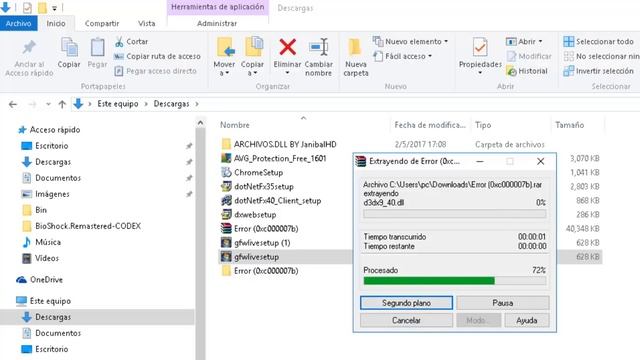Switch to the Compartir ribbon tab
Image resolution: width=640 pixels, height=360 pixels.
click(102, 24)
